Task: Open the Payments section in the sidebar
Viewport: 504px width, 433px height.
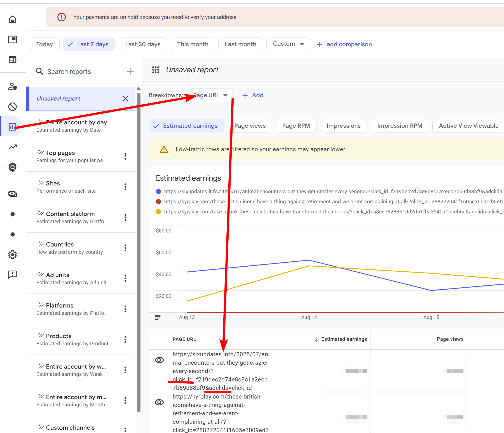Action: pos(12,194)
